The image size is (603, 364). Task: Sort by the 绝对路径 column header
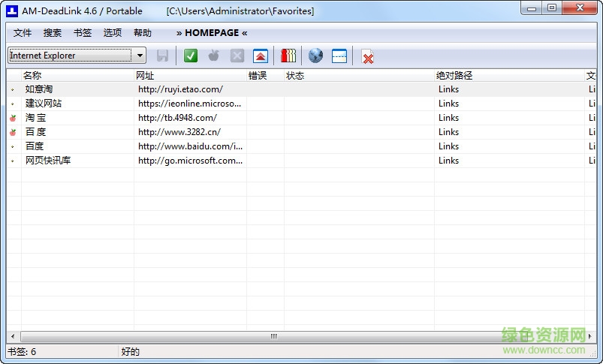[x=510, y=75]
